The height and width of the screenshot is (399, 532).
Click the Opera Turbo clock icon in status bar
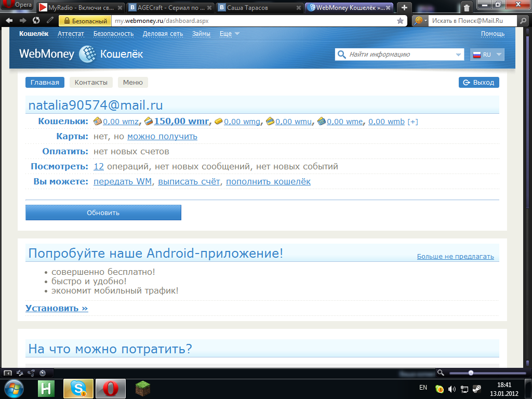pyautogui.click(x=43, y=373)
